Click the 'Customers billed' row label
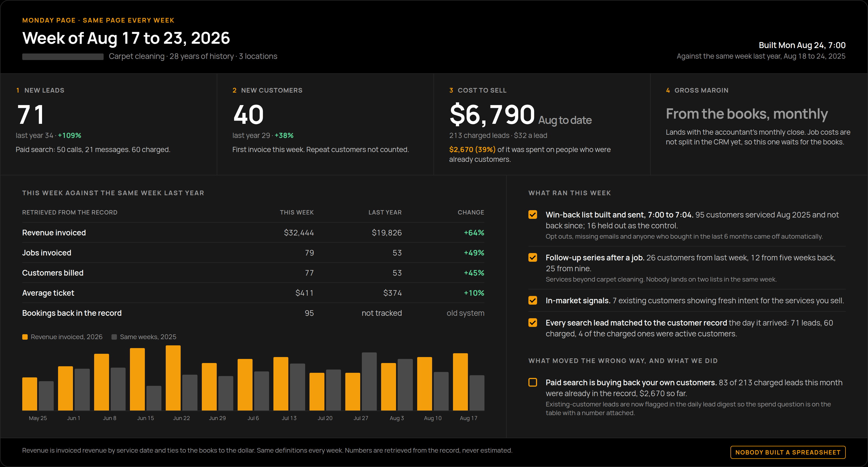 [53, 273]
